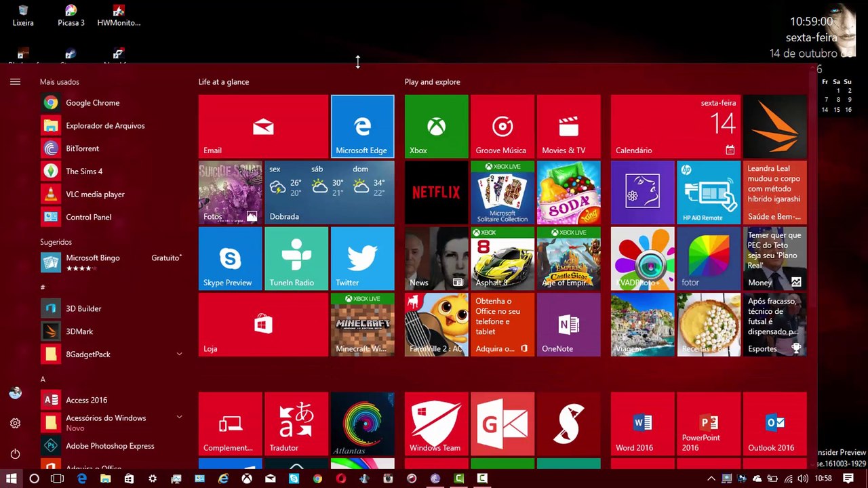Image resolution: width=868 pixels, height=488 pixels.
Task: Expand the Acessórios do Windows folder chevron
Action: pos(180,417)
